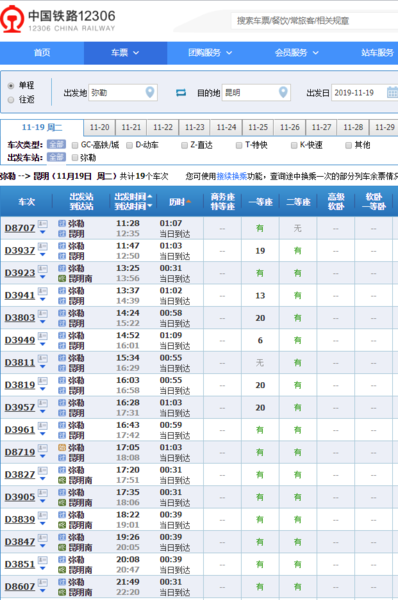Check the Z-直达 train type filter

coord(184,145)
